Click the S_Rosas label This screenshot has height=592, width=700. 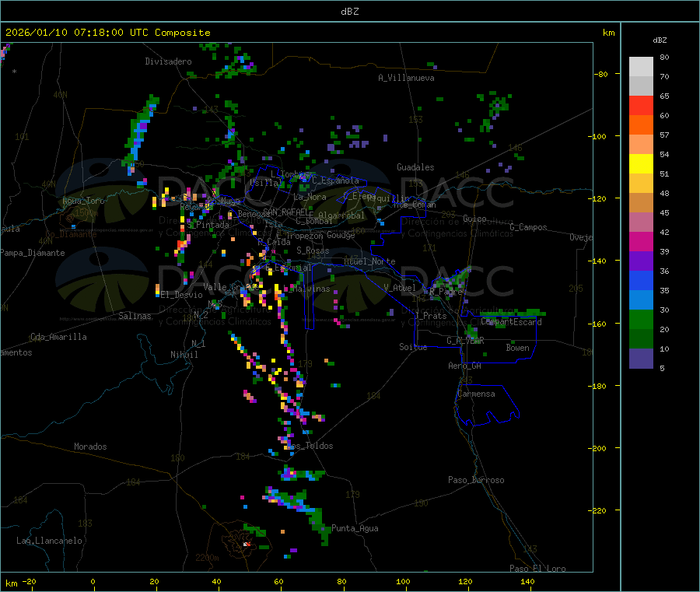click(313, 250)
